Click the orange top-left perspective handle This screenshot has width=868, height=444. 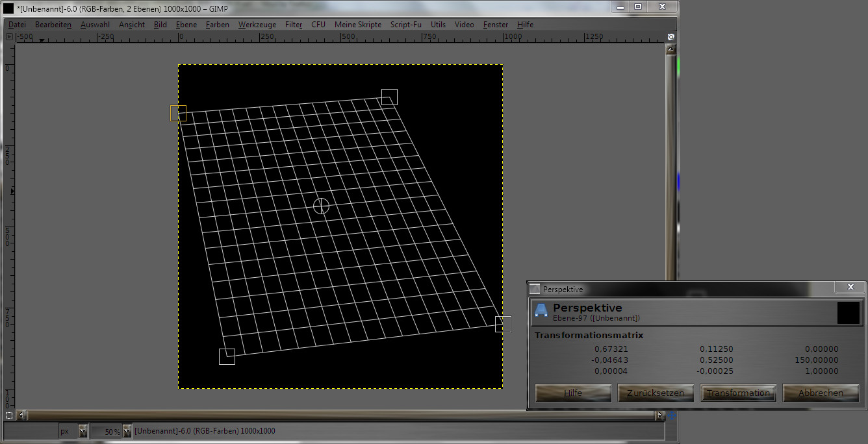pyautogui.click(x=178, y=114)
